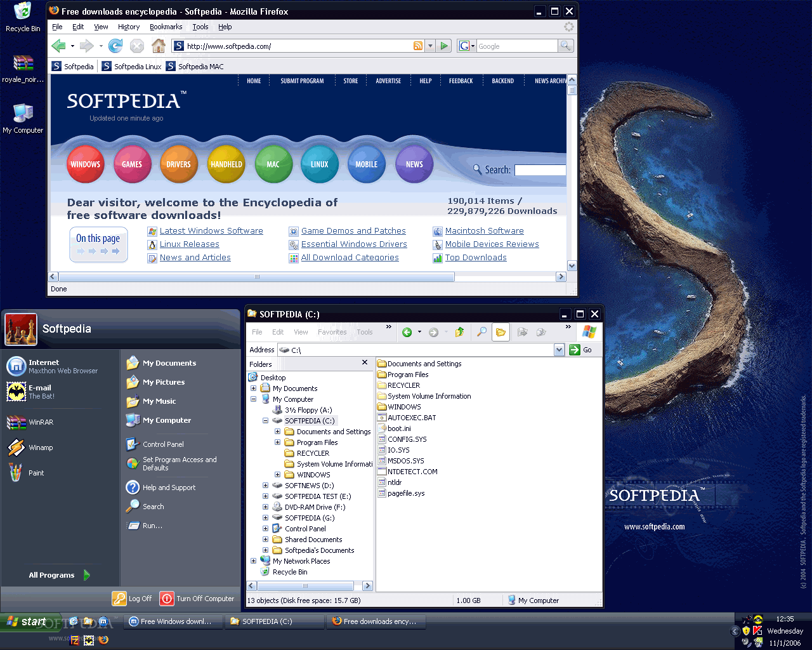Open Explorer Address bar dropdown
This screenshot has width=812, height=650.
(x=559, y=350)
